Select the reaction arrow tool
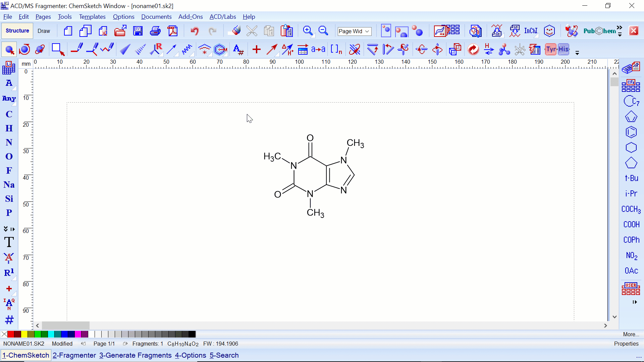Screen dimensions: 644x362 coord(272,50)
